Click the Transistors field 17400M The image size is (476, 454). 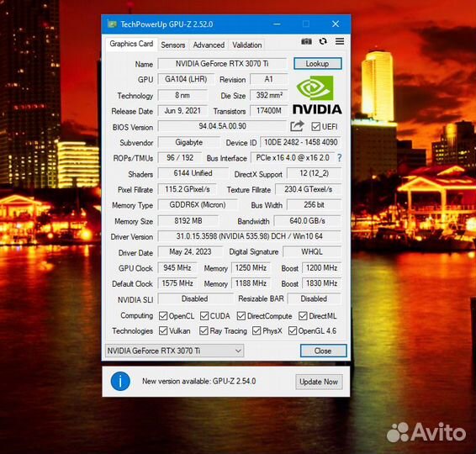(268, 111)
